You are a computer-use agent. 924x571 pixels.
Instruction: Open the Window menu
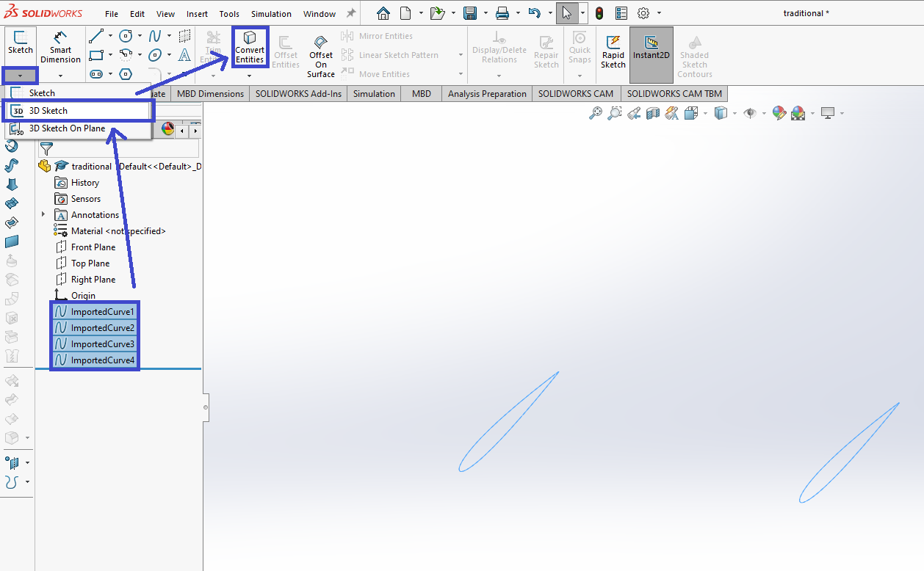click(320, 14)
